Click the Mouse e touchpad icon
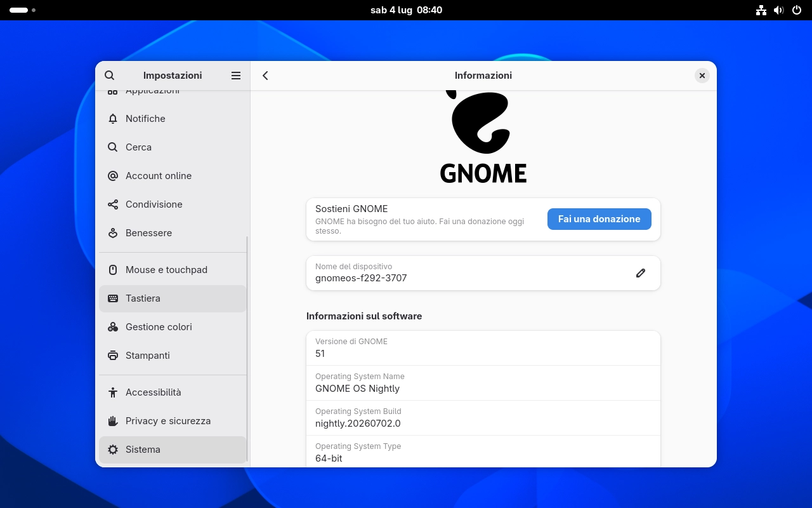 click(x=113, y=270)
